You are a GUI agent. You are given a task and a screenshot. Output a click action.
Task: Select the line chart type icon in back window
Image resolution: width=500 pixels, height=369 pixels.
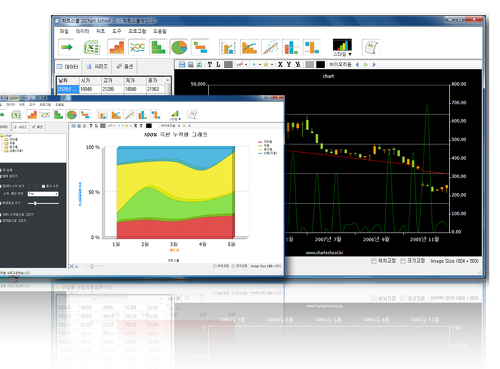[x=138, y=47]
